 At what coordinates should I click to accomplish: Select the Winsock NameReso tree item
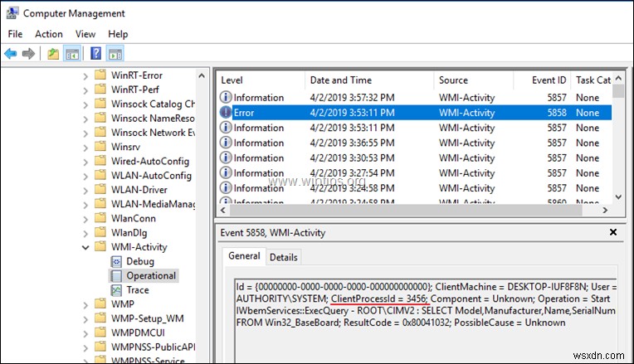tap(153, 119)
